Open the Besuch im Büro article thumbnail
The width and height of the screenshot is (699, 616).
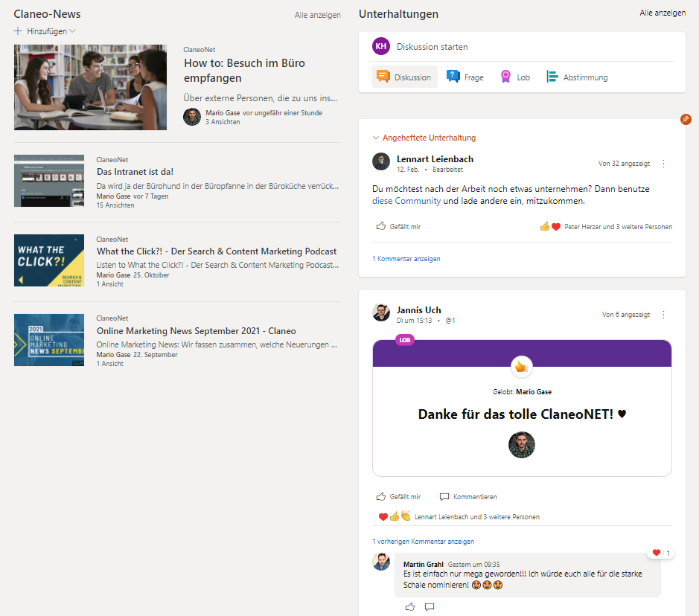tap(90, 87)
